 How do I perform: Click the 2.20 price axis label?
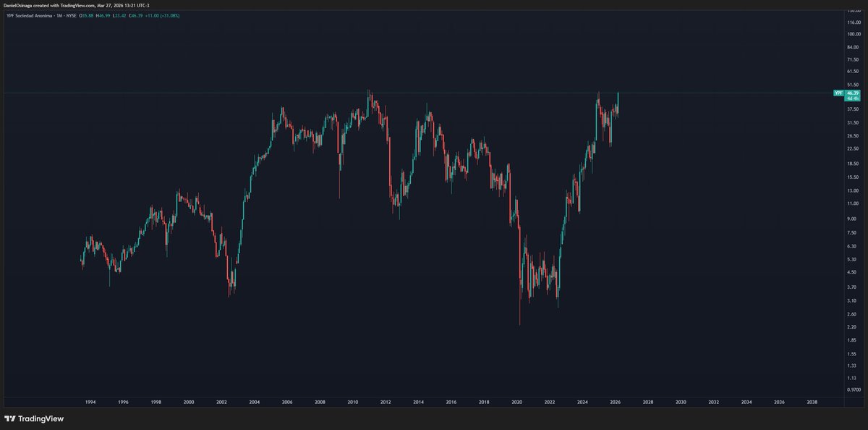pos(851,327)
